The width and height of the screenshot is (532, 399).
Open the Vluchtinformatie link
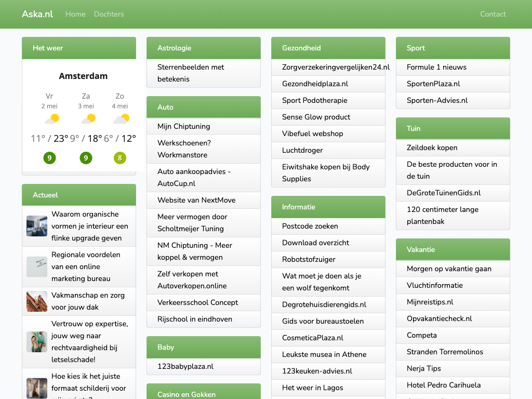[435, 285]
